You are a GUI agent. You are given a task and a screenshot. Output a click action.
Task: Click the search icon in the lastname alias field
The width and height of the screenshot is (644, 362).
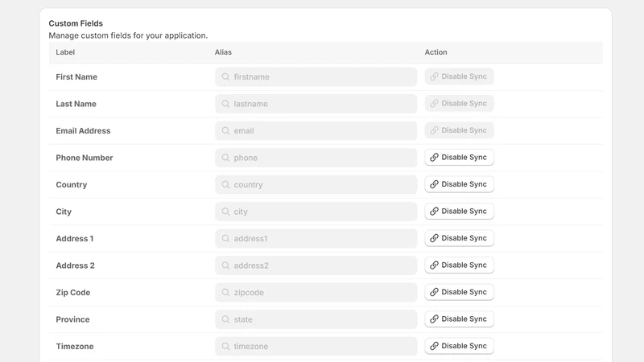(225, 104)
